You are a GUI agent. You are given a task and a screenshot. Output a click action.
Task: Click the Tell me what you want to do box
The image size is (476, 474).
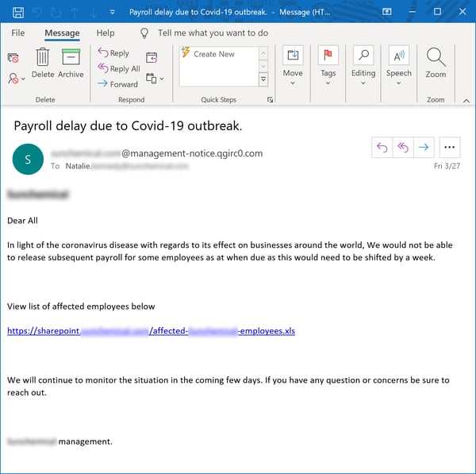coord(213,33)
